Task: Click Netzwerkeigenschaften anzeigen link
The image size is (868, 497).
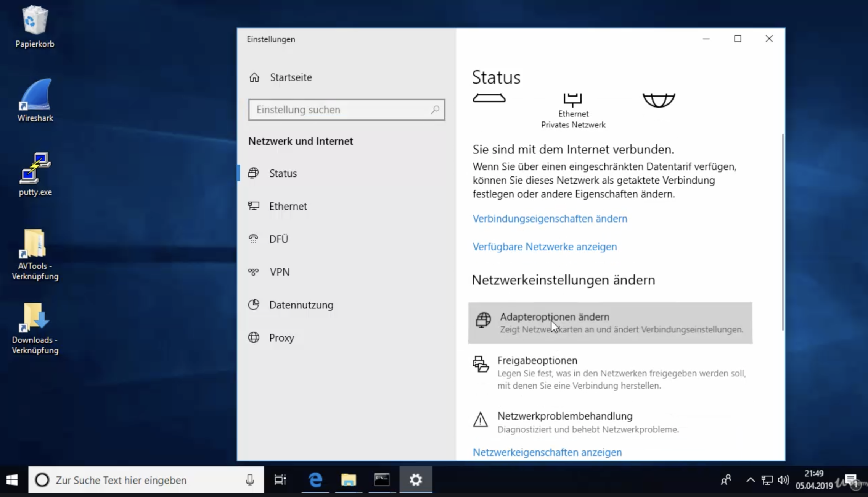Action: 547,452
